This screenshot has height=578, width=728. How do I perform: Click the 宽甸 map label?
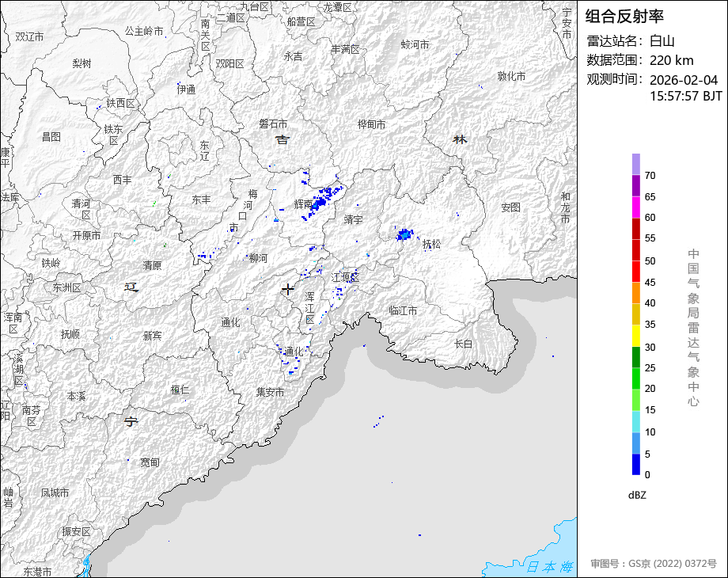click(x=150, y=462)
